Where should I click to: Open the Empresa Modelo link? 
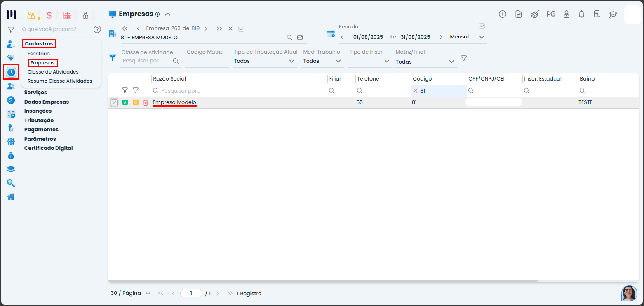(174, 102)
